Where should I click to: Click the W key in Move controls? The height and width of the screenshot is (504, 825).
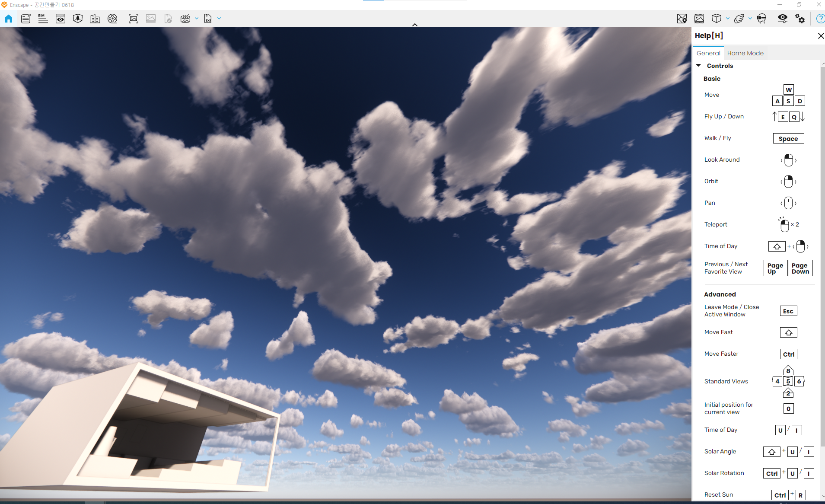[x=789, y=90]
